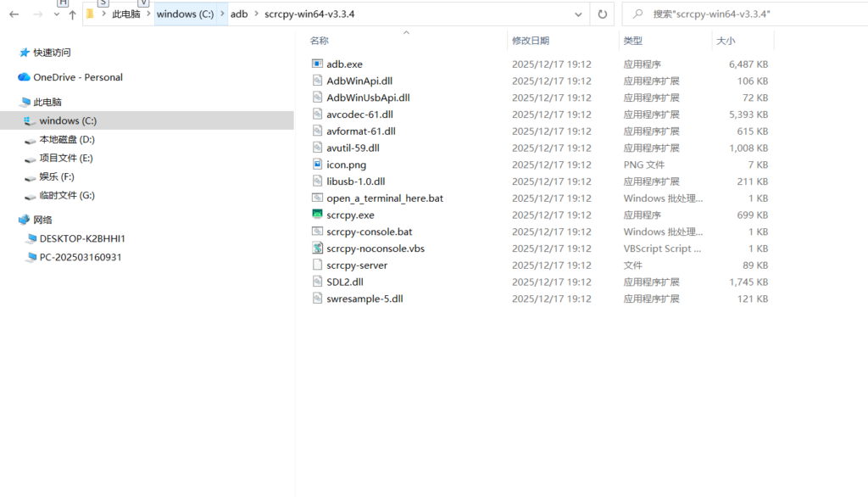Go up one folder level

point(73,14)
